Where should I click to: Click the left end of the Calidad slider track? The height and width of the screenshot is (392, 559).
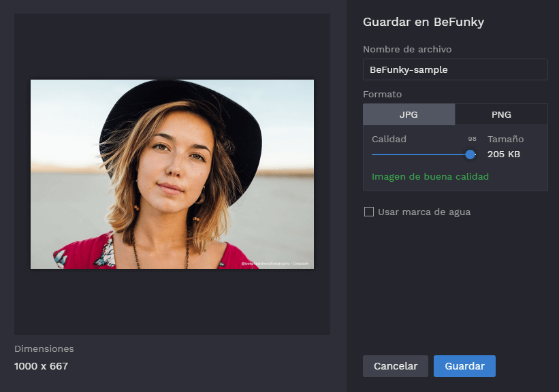pyautogui.click(x=374, y=154)
